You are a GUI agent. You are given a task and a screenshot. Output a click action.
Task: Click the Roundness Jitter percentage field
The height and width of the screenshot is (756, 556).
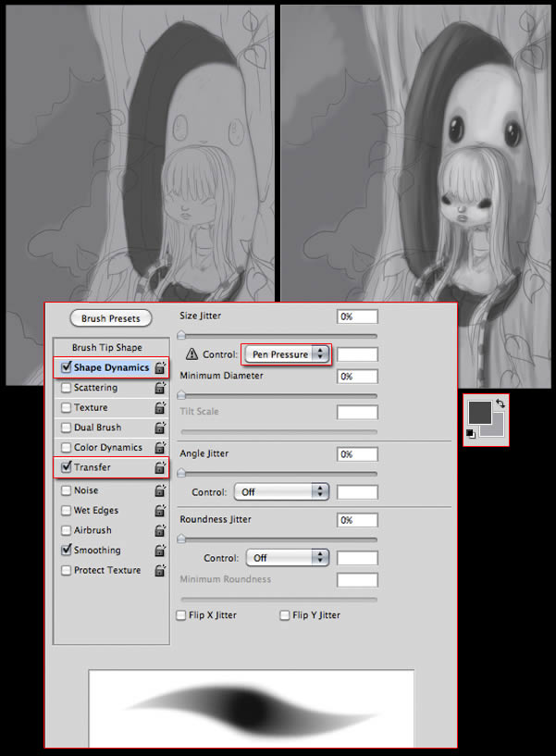(357, 520)
